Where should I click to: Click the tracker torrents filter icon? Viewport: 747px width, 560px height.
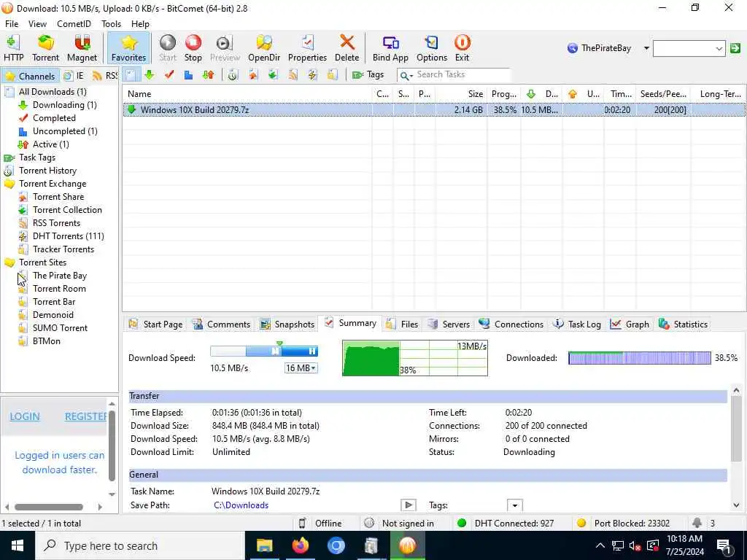coord(333,75)
